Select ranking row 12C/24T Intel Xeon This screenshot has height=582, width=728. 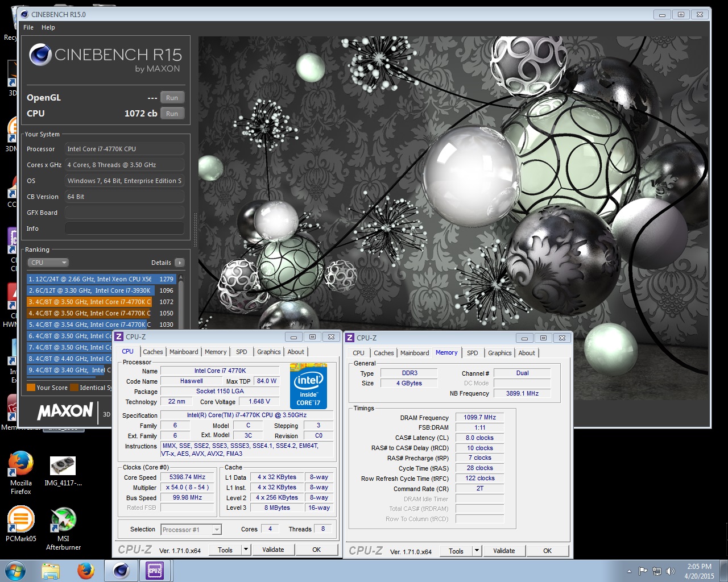pos(101,279)
